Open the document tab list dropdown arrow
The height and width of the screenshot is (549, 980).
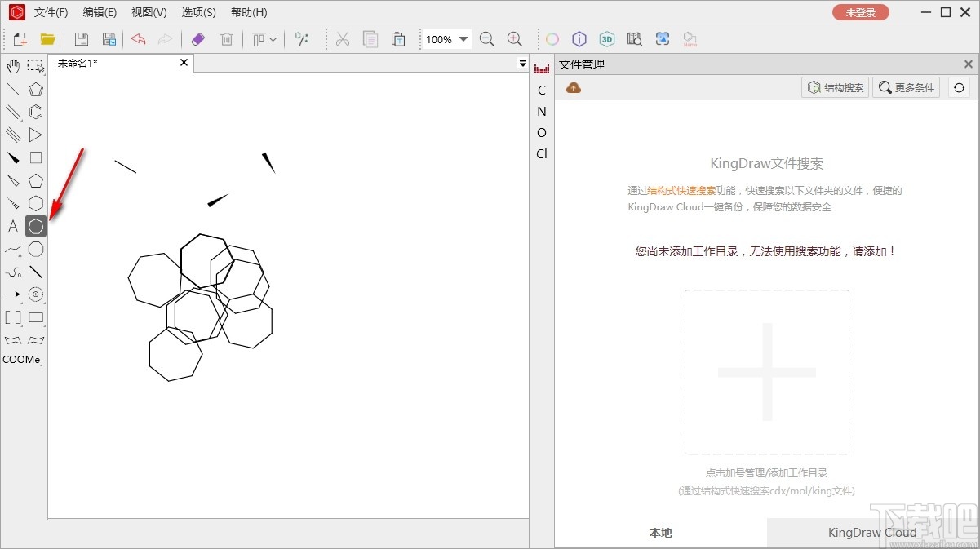coord(522,63)
